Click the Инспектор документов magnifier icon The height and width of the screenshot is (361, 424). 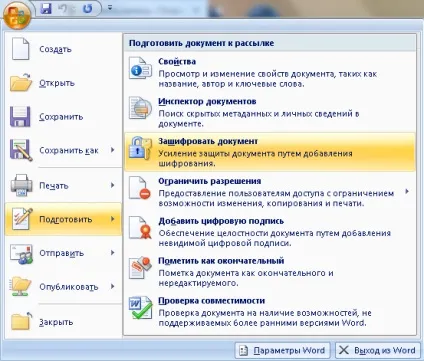pyautogui.click(x=140, y=108)
